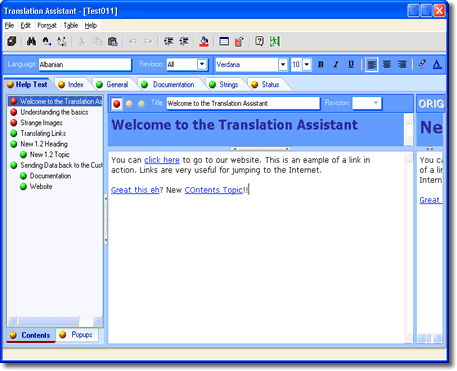Open the Format menu
The height and width of the screenshot is (371, 457).
click(47, 25)
